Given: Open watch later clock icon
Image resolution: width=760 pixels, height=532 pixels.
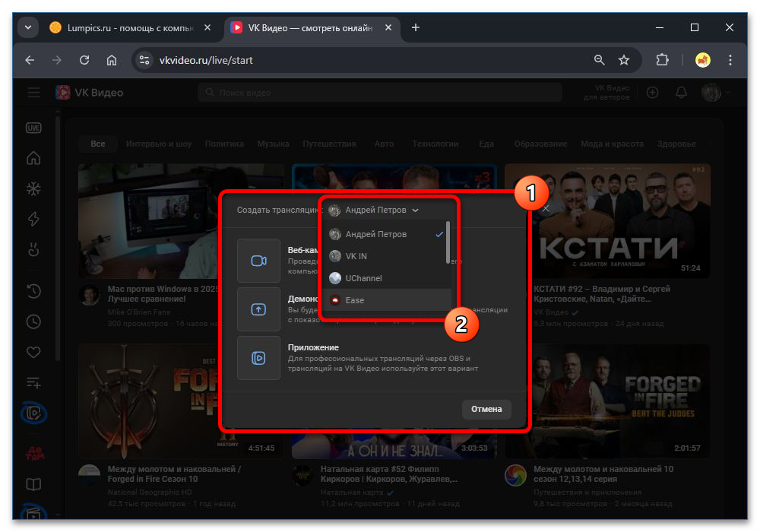Looking at the screenshot, I should [x=33, y=321].
